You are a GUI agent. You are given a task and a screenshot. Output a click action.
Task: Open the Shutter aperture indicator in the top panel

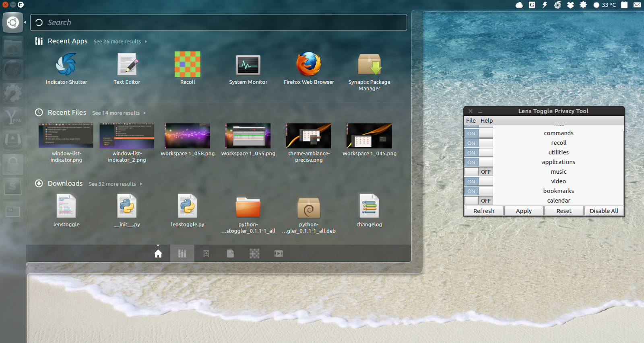coord(557,5)
